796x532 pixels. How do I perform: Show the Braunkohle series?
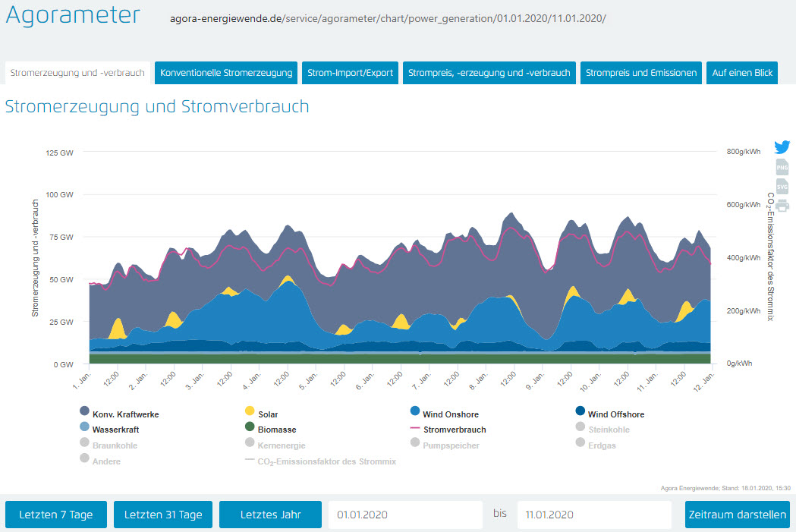[117, 445]
